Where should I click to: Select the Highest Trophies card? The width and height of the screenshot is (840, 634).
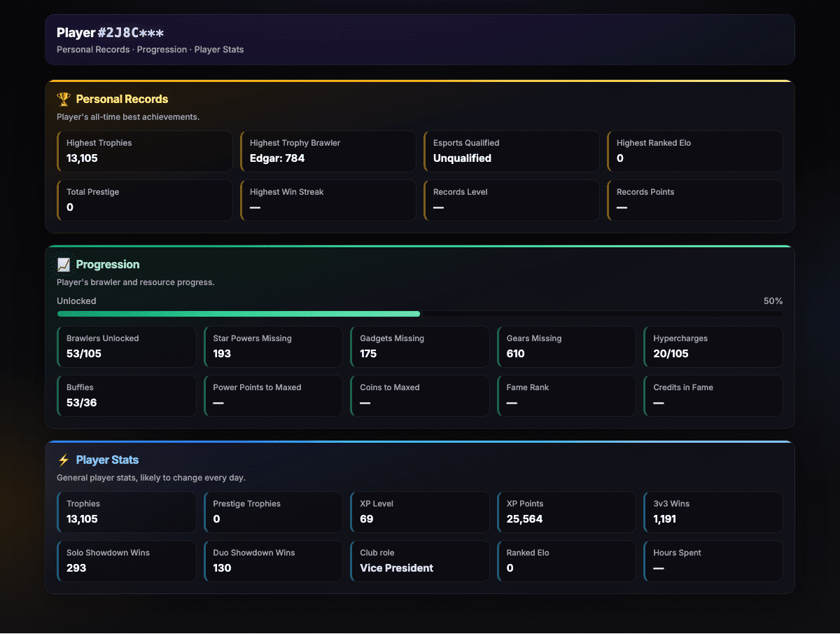145,151
